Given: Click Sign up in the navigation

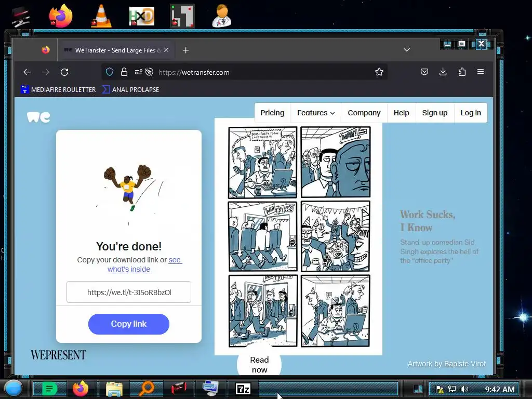Looking at the screenshot, I should pyautogui.click(x=435, y=113).
